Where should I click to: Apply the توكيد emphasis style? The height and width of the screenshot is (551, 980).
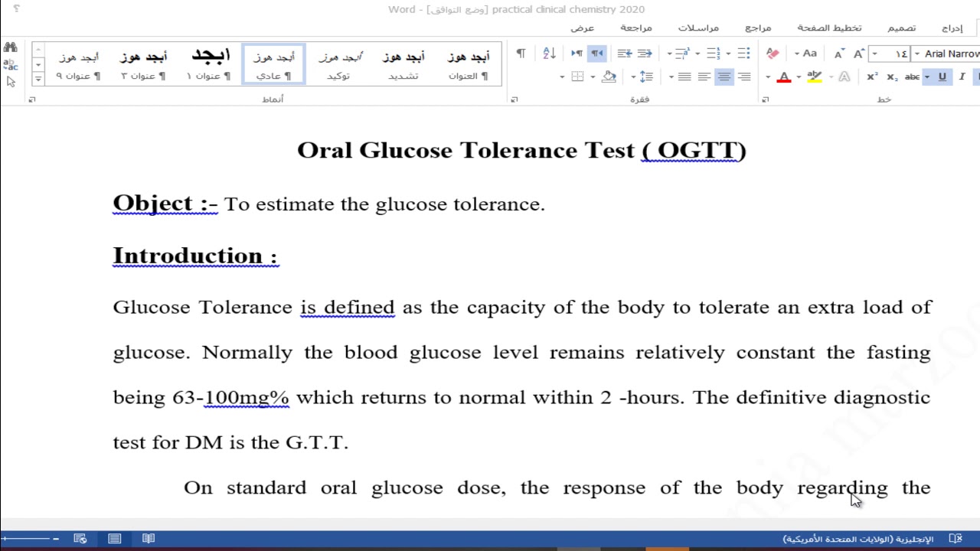coord(339,64)
